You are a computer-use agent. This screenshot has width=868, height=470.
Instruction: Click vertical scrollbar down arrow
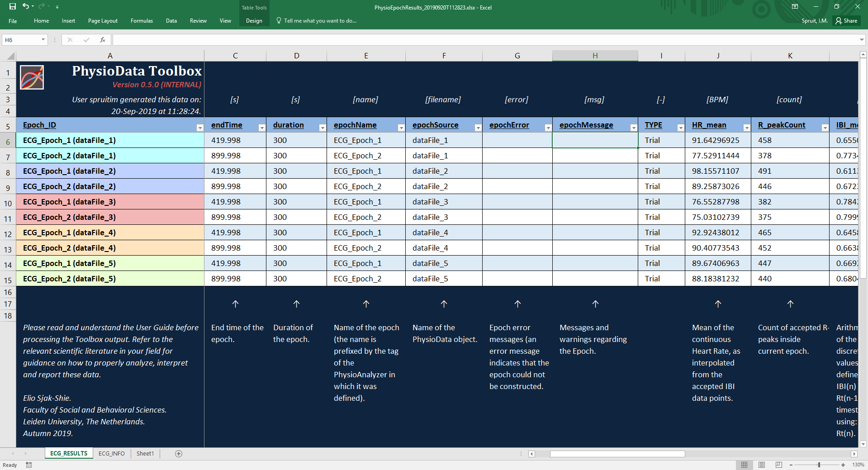coord(863,444)
